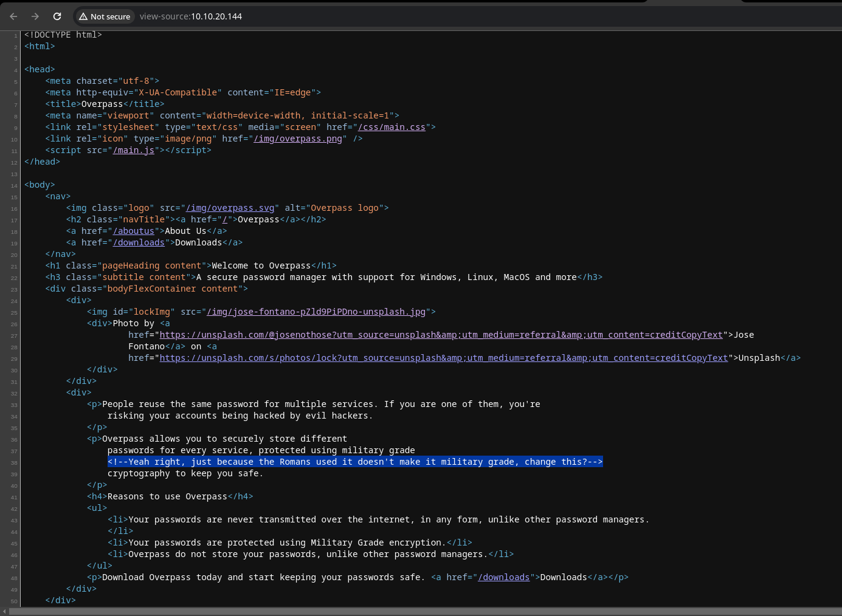Click the Not secure warning badge

(x=105, y=16)
